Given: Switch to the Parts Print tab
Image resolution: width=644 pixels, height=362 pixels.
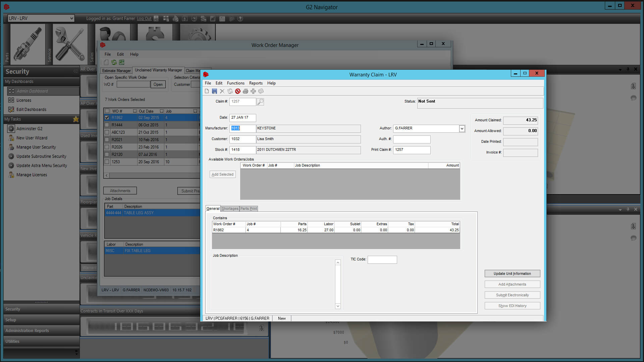Looking at the screenshot, I should click(249, 208).
